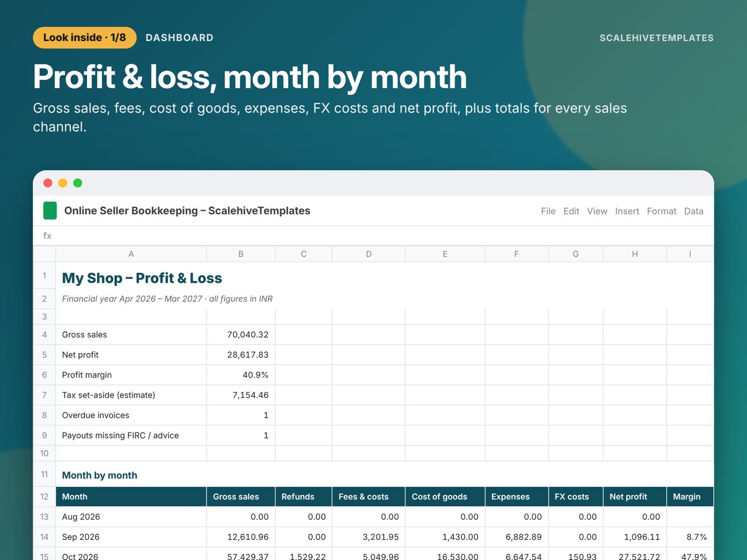Open the Data menu

pyautogui.click(x=694, y=211)
